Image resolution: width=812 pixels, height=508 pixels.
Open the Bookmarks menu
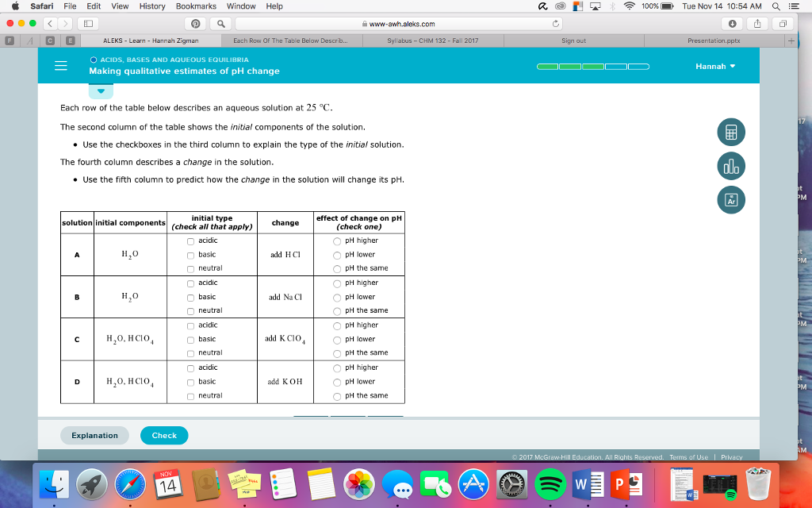(196, 6)
